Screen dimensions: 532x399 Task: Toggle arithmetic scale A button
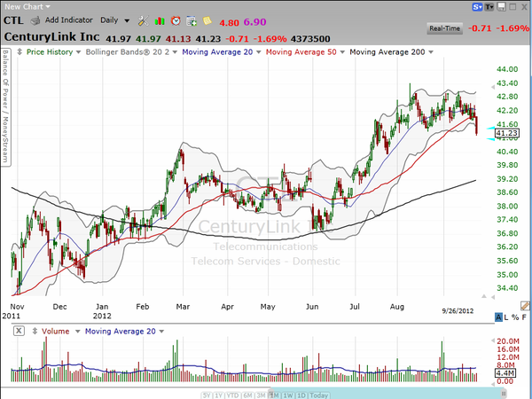click(x=498, y=317)
